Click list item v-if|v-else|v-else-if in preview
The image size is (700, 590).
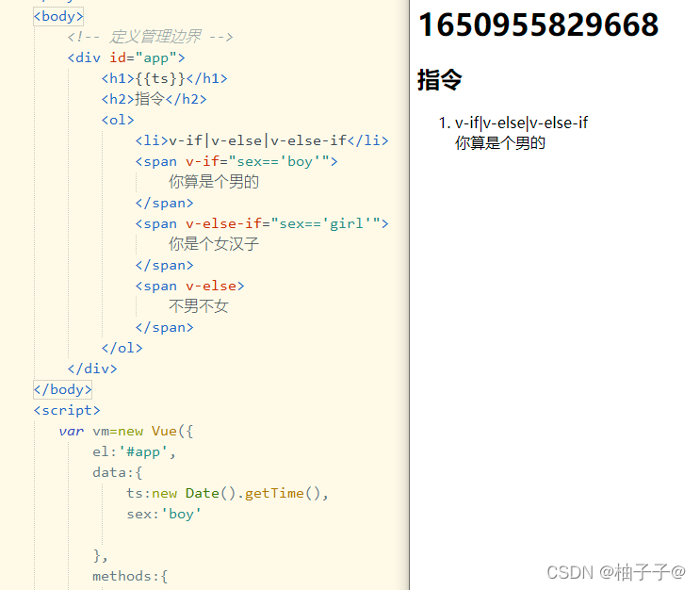point(521,123)
